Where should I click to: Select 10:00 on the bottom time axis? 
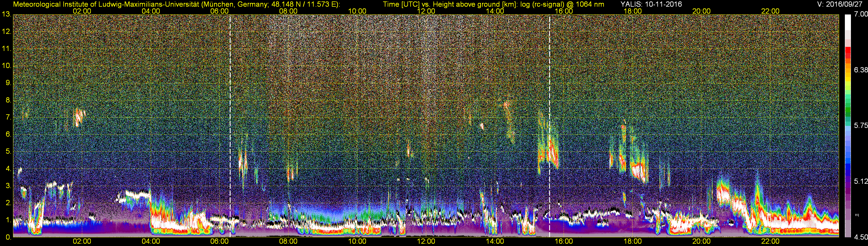click(357, 241)
